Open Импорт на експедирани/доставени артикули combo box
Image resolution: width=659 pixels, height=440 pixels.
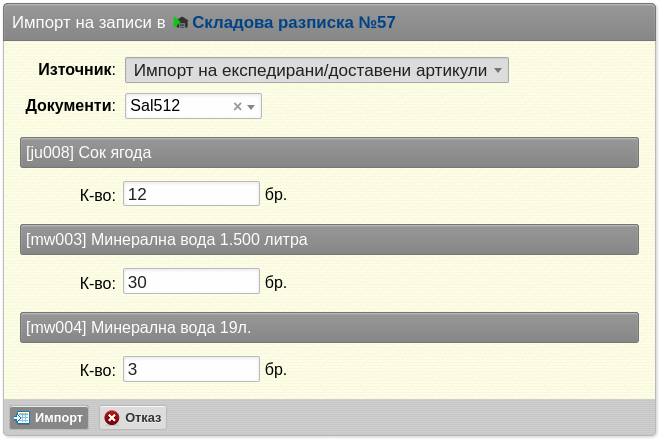click(x=317, y=70)
